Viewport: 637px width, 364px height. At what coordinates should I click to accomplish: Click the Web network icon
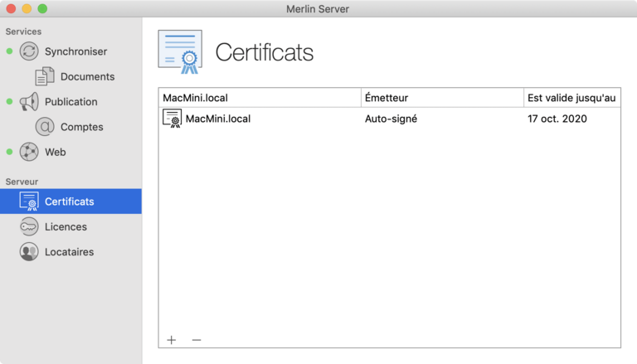[x=29, y=152]
